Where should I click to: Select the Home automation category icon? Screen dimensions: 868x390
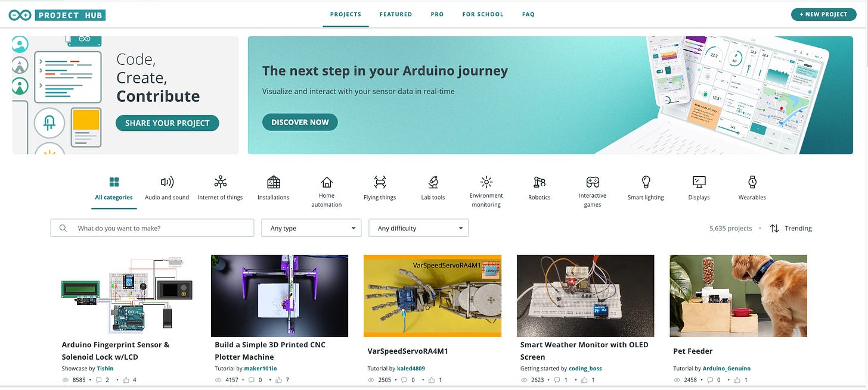327,182
